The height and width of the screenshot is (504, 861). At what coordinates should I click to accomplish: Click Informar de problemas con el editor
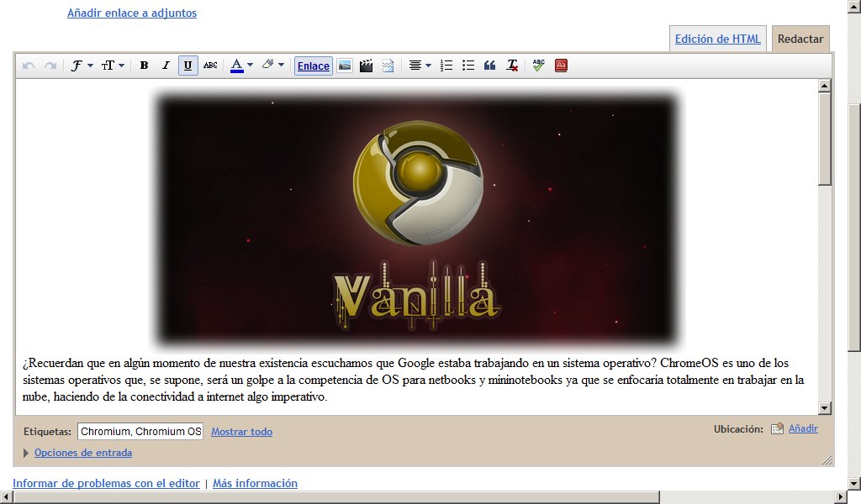click(106, 483)
